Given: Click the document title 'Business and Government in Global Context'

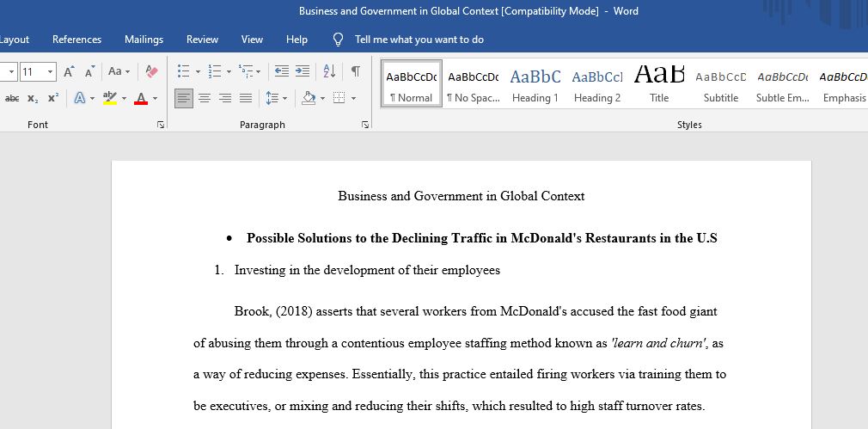Looking at the screenshot, I should pyautogui.click(x=462, y=196).
